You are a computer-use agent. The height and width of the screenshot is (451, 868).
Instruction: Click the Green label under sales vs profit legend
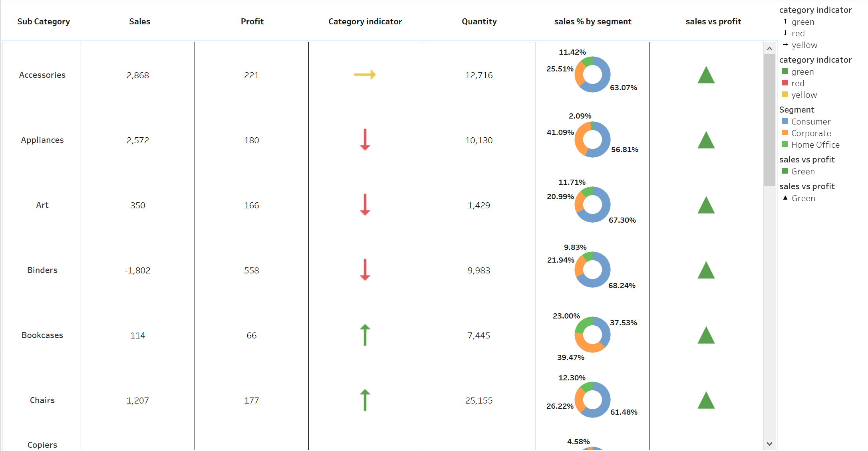[x=802, y=171]
